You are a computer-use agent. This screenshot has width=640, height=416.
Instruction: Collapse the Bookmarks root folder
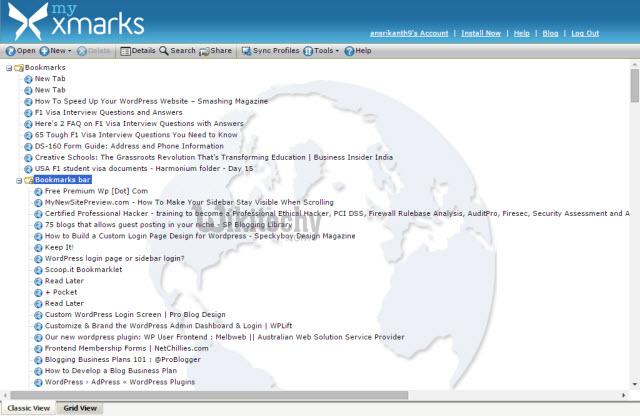pos(10,68)
